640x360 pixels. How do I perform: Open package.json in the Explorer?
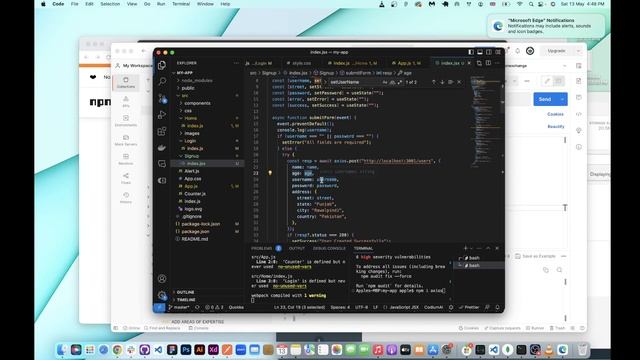[x=196, y=231]
